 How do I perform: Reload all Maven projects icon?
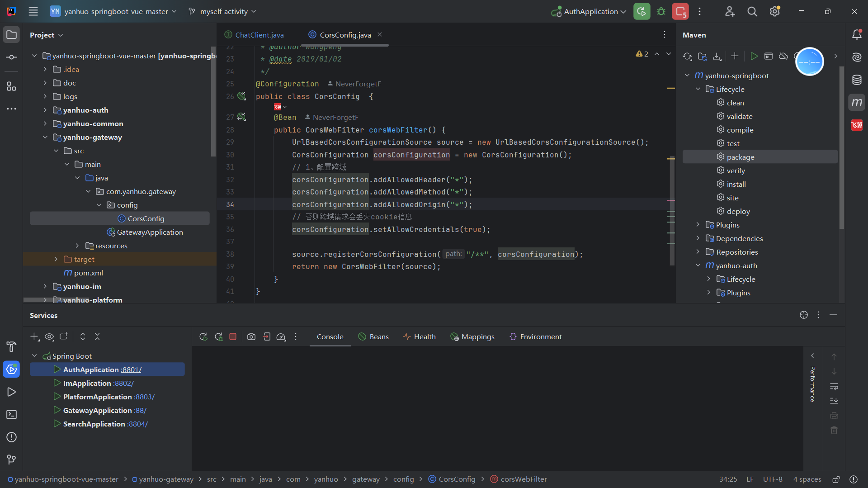(x=687, y=56)
